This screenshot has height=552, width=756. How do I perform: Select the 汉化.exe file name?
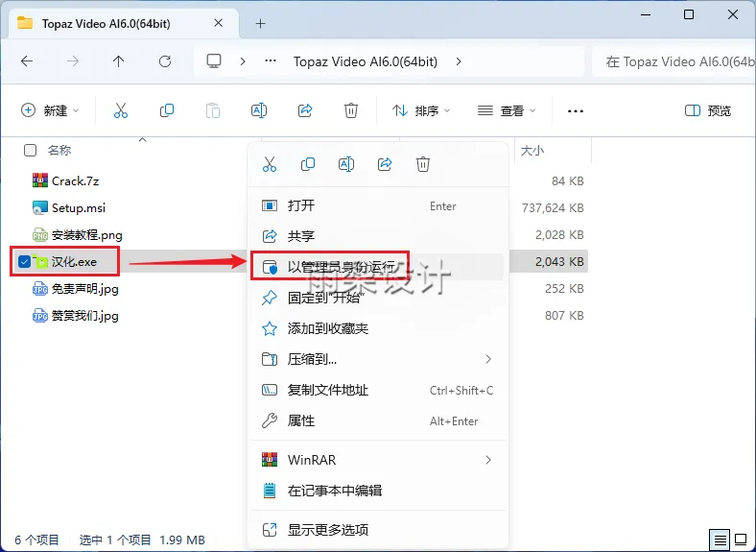click(74, 261)
